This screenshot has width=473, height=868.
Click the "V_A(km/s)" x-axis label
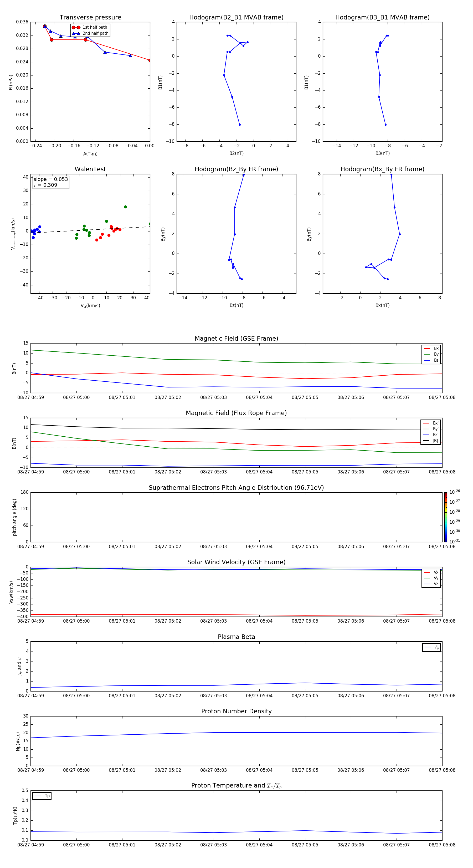90,306
